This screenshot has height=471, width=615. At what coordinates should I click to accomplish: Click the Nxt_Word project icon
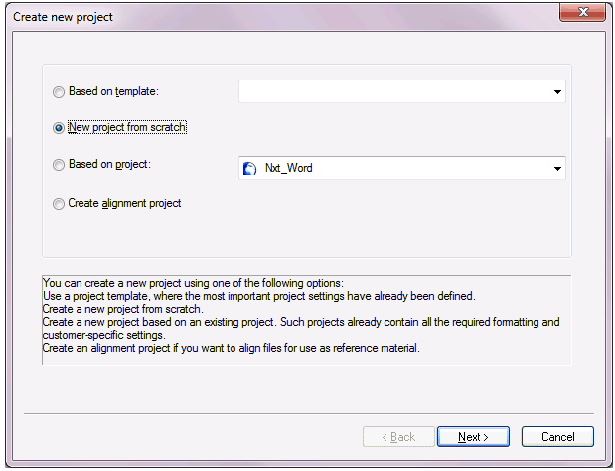coord(250,168)
